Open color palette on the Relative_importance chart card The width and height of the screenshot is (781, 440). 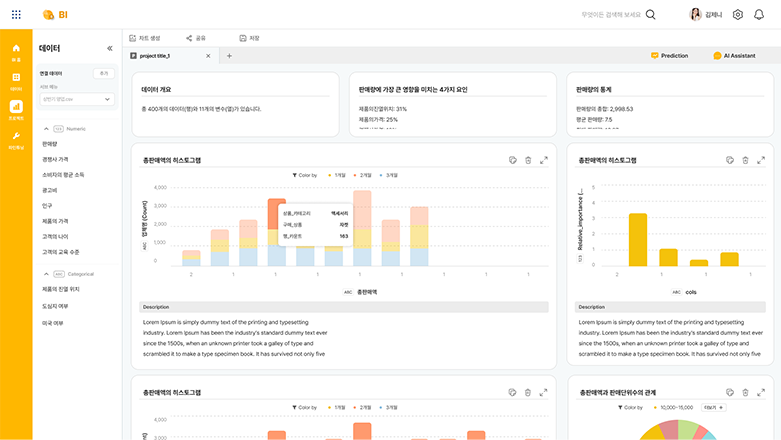click(730, 160)
